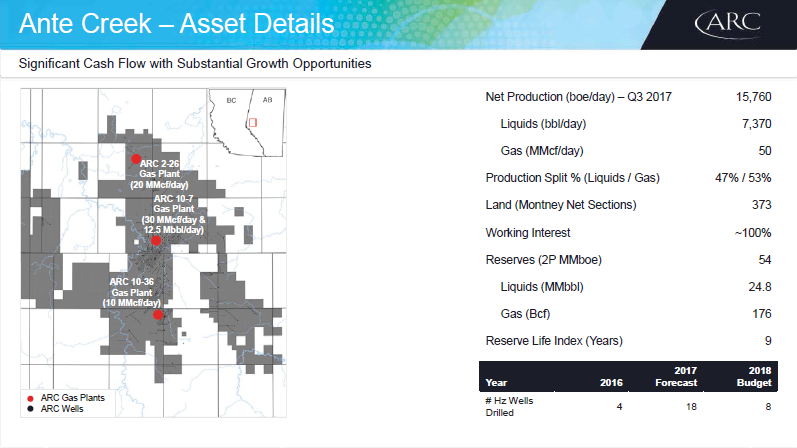Click the '2016' column header
797x448 pixels.
click(611, 383)
